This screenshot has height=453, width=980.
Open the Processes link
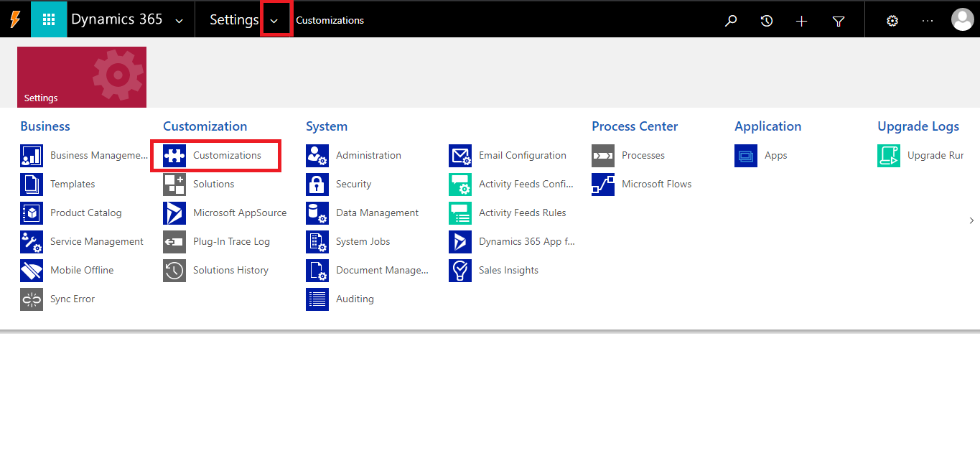[643, 155]
